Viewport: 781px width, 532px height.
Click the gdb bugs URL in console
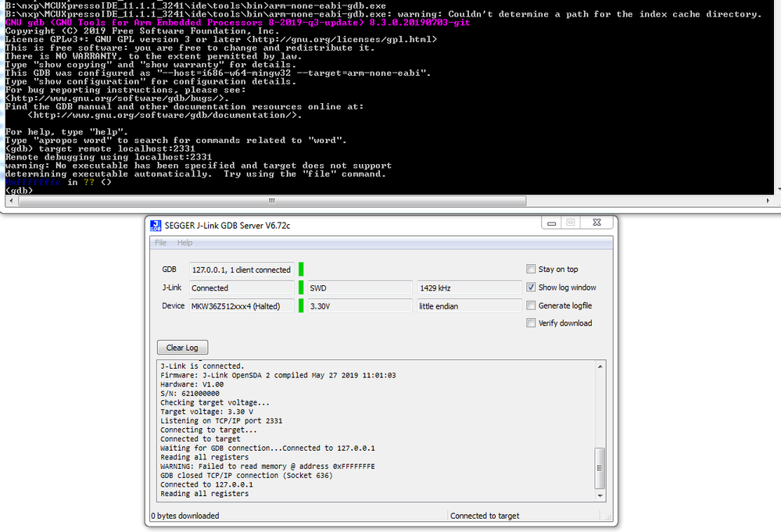(x=116, y=98)
